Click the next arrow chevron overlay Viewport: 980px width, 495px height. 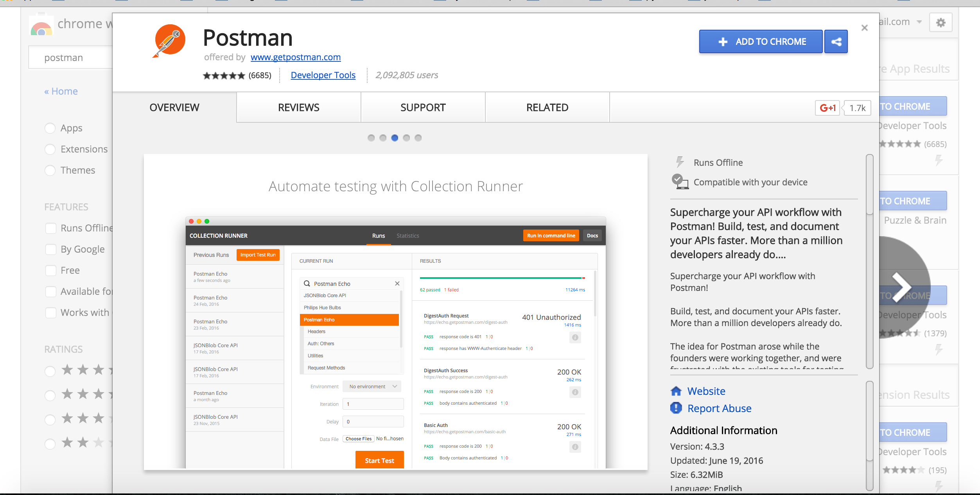point(901,287)
